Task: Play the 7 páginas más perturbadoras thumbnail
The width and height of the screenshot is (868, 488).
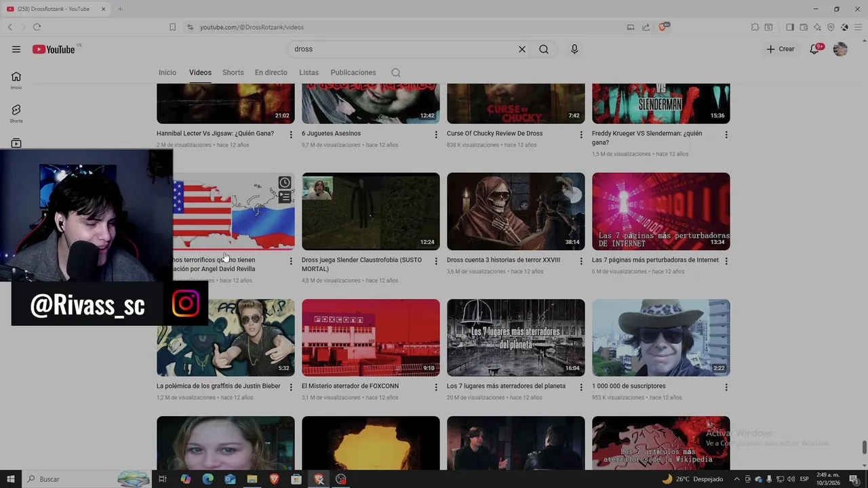Action: point(661,211)
